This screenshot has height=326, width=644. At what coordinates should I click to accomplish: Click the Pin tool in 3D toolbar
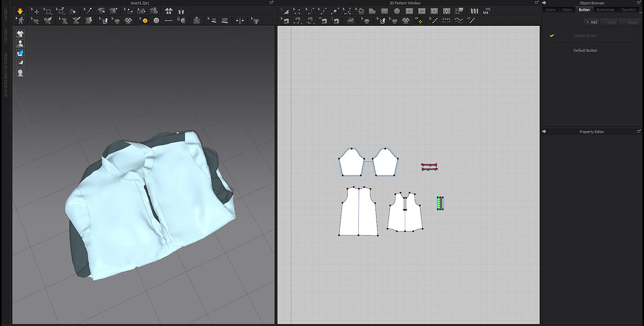point(87,11)
